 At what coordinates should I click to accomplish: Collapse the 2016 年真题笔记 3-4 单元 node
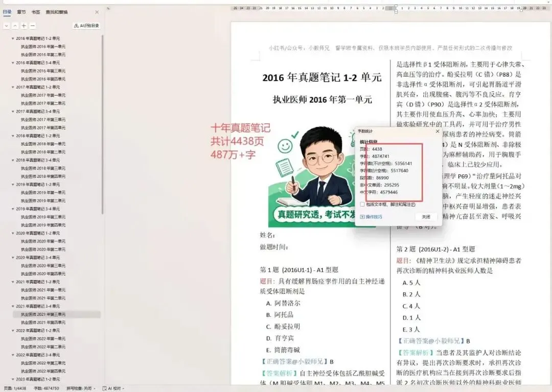point(13,63)
